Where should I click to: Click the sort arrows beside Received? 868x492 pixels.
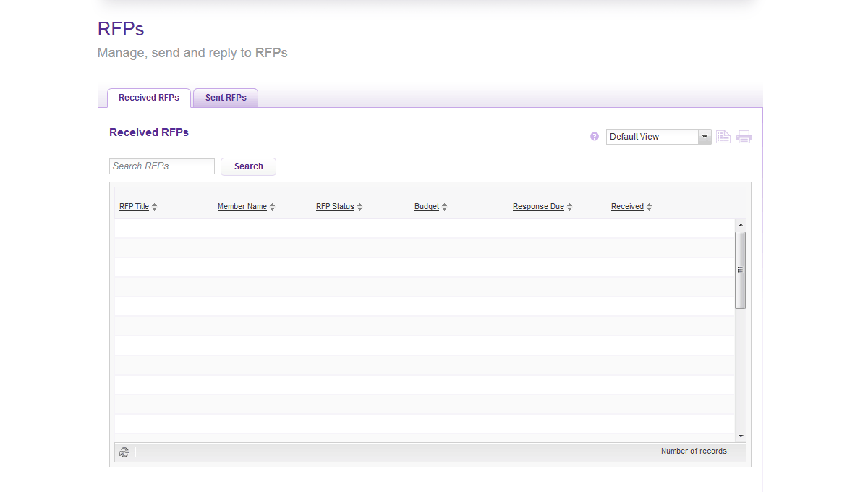click(x=650, y=207)
